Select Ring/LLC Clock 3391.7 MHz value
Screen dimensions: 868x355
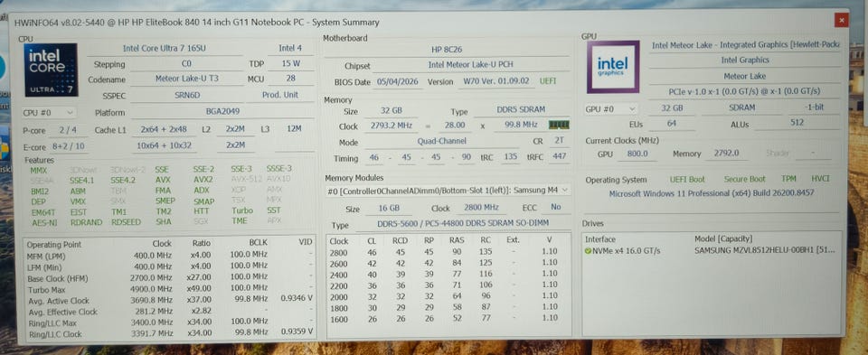[151, 333]
